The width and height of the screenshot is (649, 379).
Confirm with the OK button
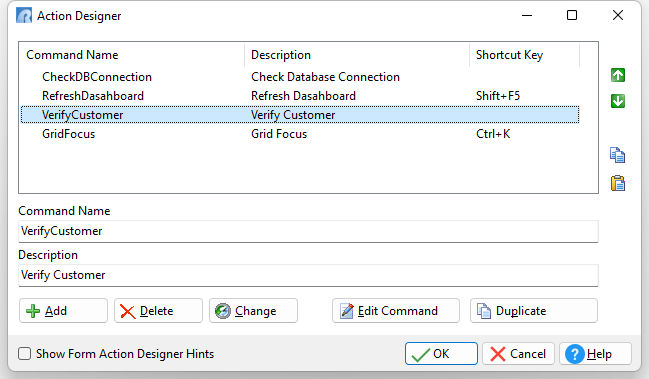click(441, 354)
